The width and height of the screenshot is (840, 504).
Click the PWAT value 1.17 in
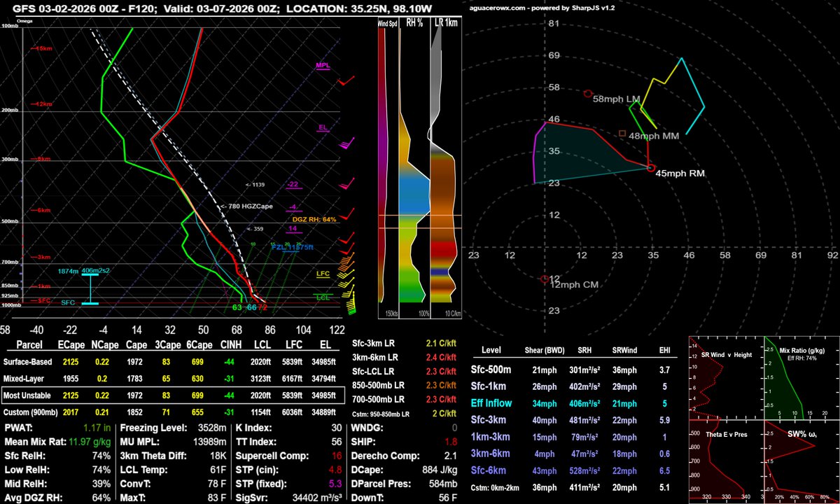click(x=97, y=426)
